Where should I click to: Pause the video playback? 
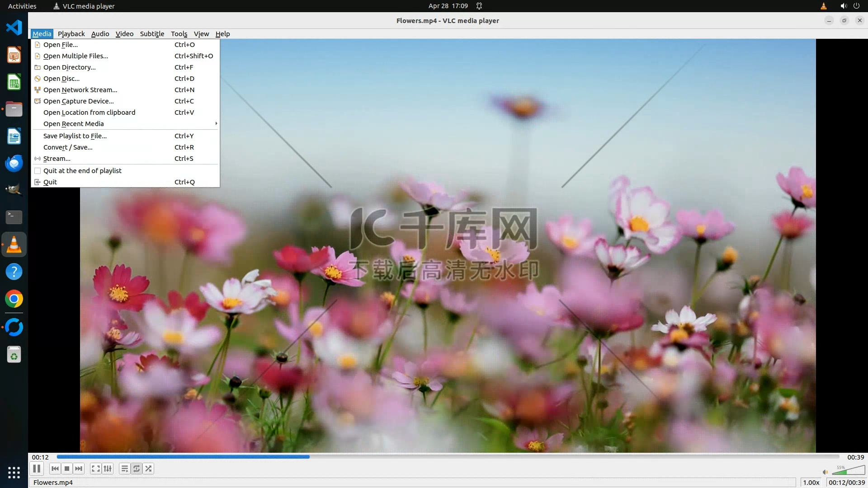point(37,469)
